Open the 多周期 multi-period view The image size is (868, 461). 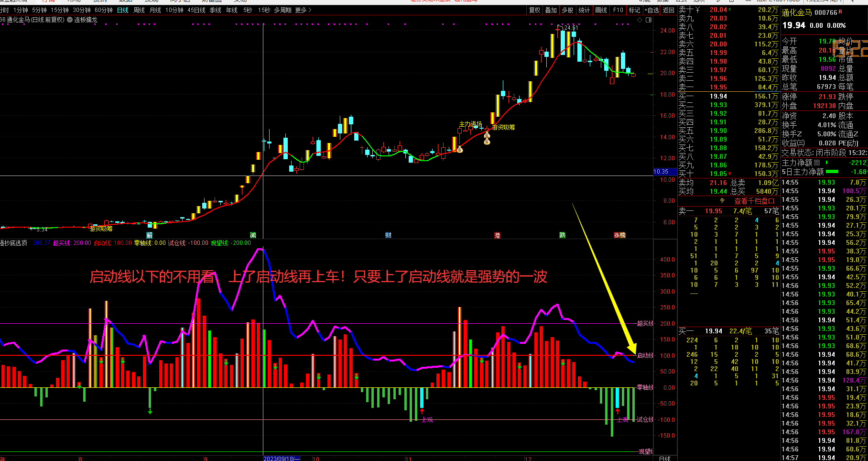(x=282, y=10)
